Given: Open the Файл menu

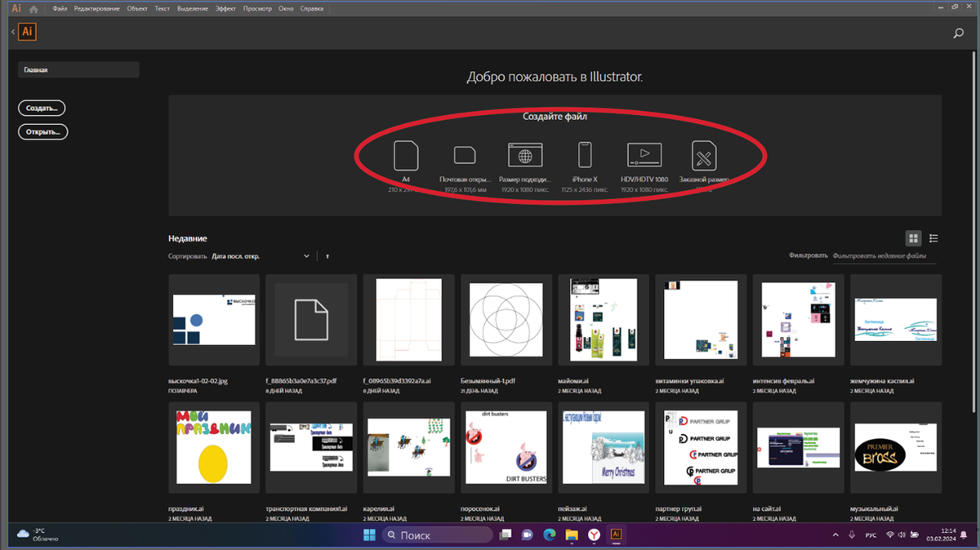Looking at the screenshot, I should [60, 8].
